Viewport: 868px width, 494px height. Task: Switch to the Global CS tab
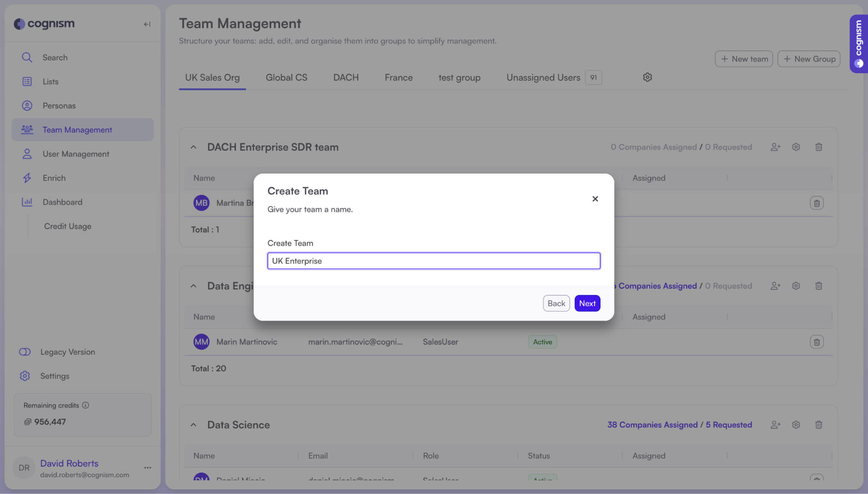[x=286, y=78]
